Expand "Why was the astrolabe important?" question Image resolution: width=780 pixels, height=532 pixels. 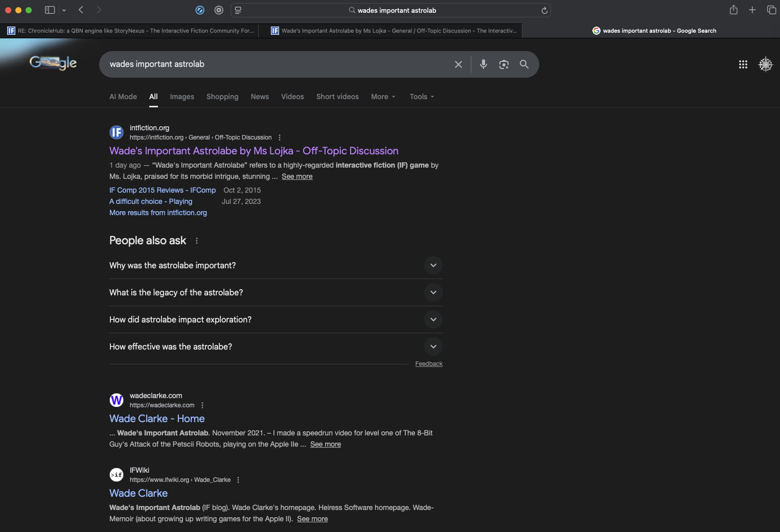coord(433,265)
